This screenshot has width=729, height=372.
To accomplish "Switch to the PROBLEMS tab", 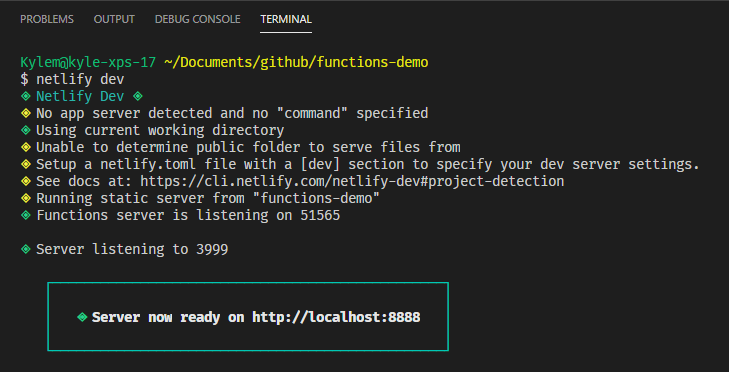I will (47, 19).
